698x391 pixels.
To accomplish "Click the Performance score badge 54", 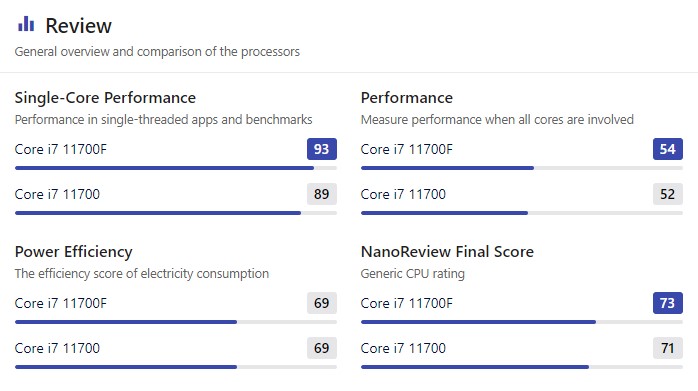I will [667, 149].
